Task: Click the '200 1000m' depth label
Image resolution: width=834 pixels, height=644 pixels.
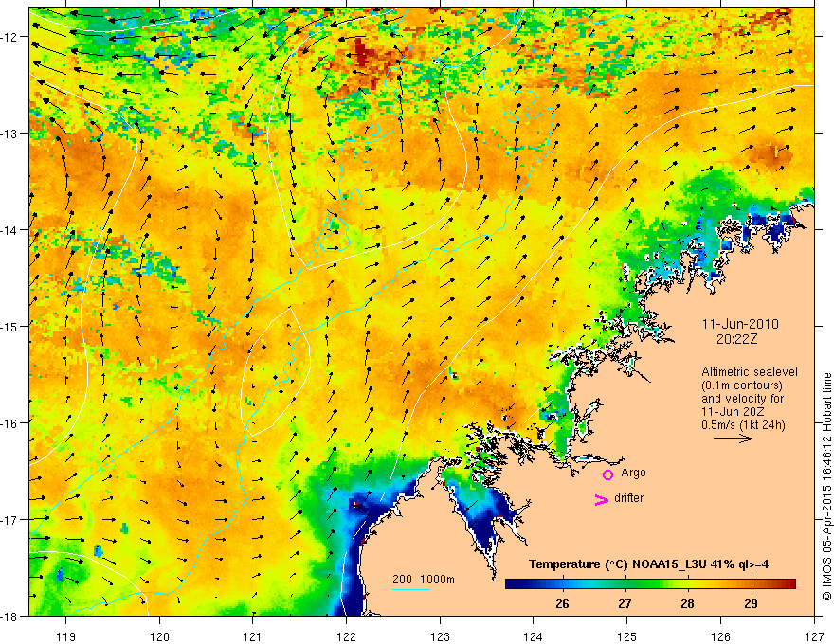Action: click(424, 580)
